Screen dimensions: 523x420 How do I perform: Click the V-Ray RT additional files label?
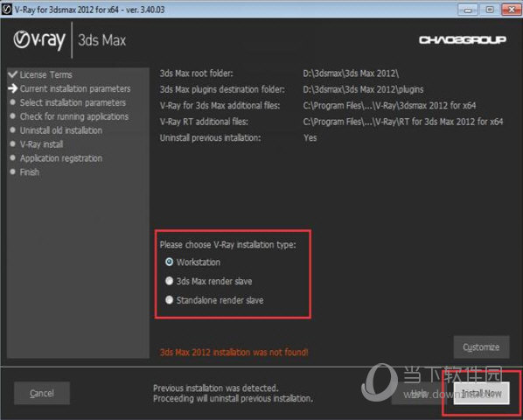coord(204,122)
